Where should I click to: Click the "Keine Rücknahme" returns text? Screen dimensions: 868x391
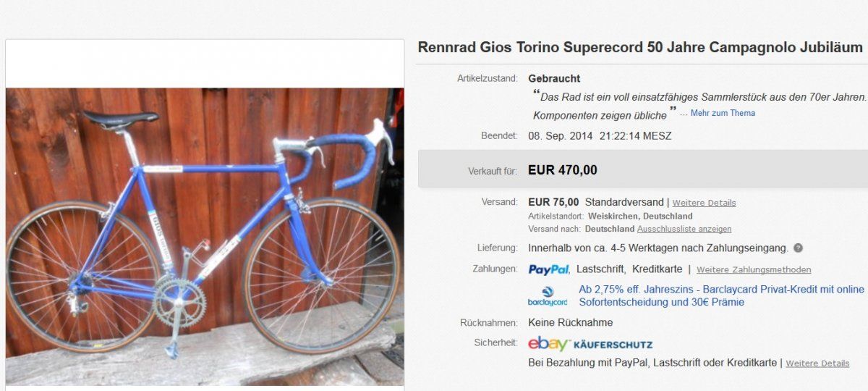tap(571, 322)
